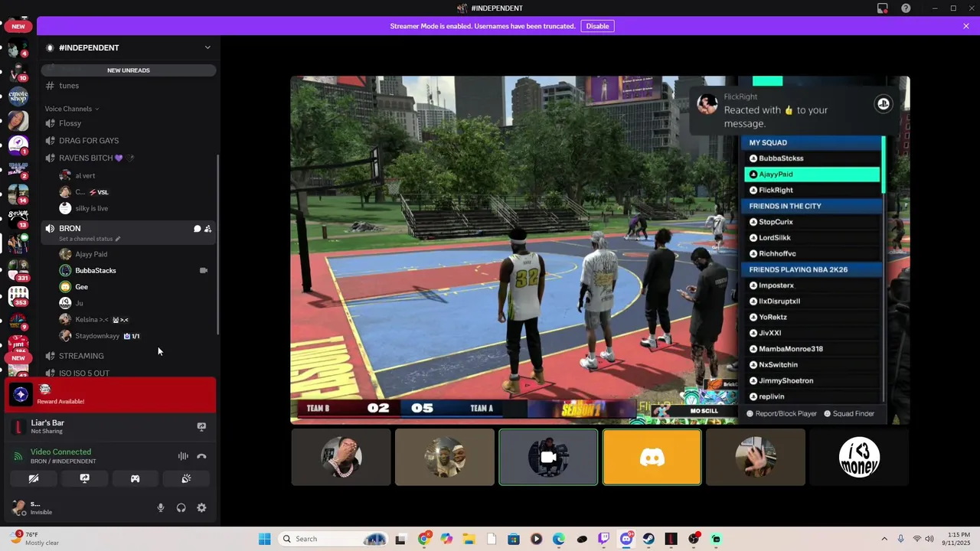Viewport: 980px width, 551px height.
Task: Open the share your screen button
Action: (84, 479)
